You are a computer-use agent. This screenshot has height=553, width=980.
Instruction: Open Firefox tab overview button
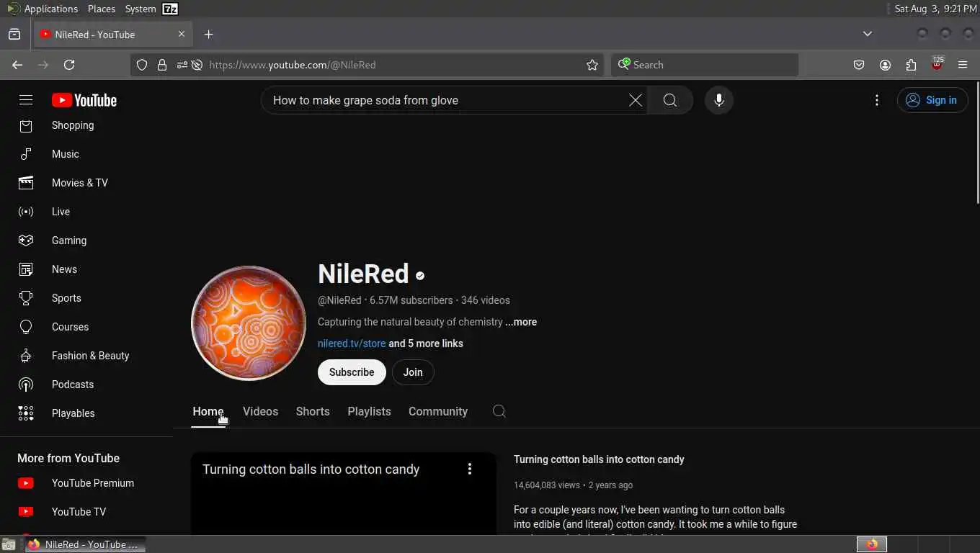14,34
